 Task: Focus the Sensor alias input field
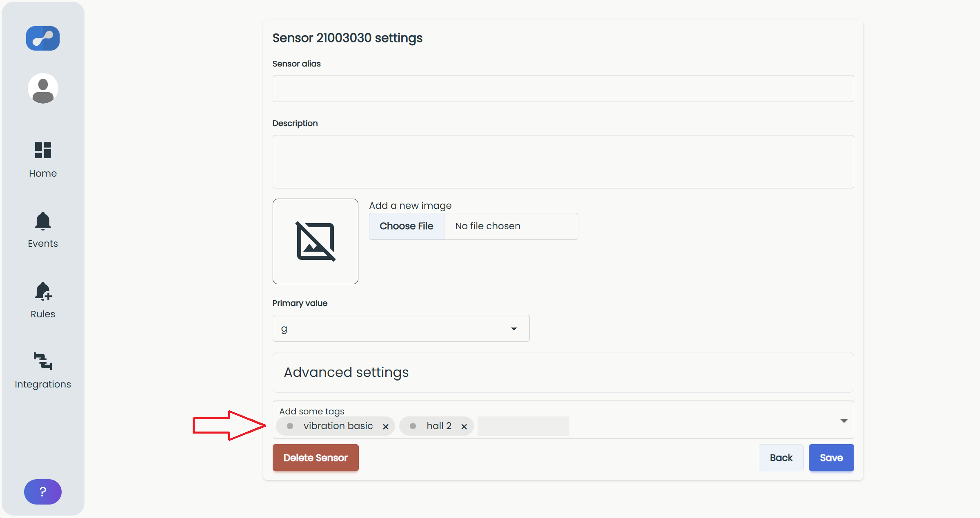(x=563, y=89)
